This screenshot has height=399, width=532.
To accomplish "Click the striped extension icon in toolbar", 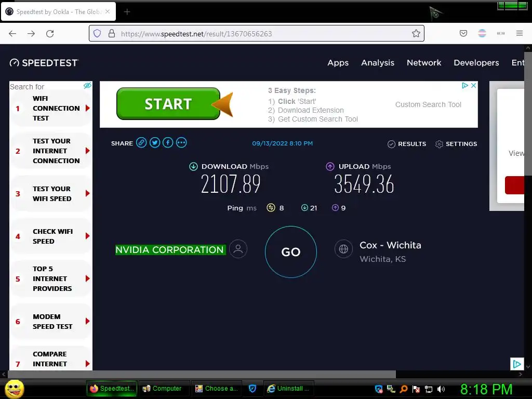I will [x=482, y=33].
